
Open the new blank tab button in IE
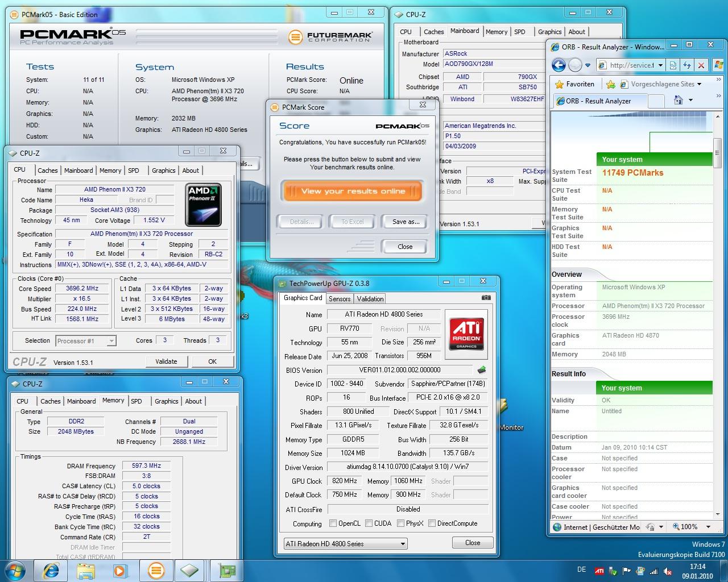(656, 101)
